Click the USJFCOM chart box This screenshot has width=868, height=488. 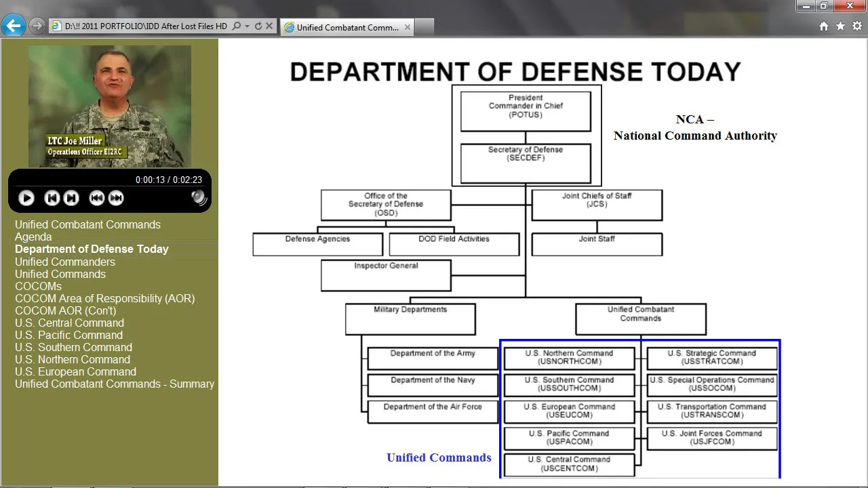[712, 439]
